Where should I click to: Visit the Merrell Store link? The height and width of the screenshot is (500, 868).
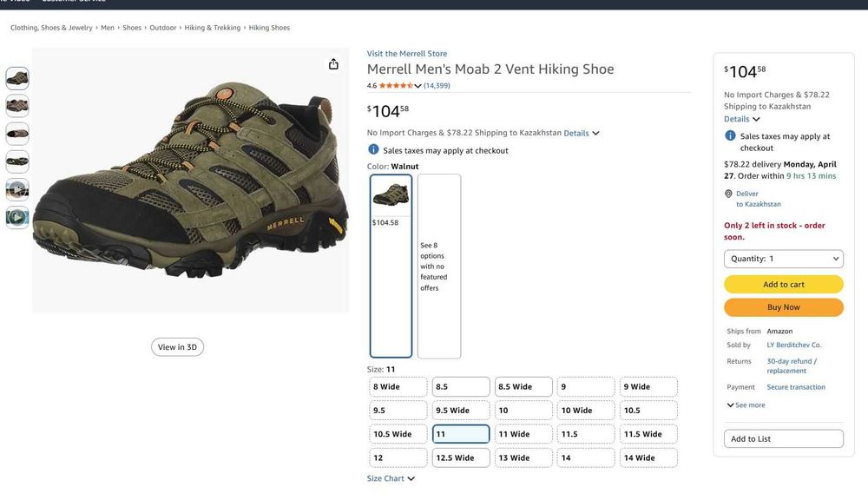(x=407, y=54)
